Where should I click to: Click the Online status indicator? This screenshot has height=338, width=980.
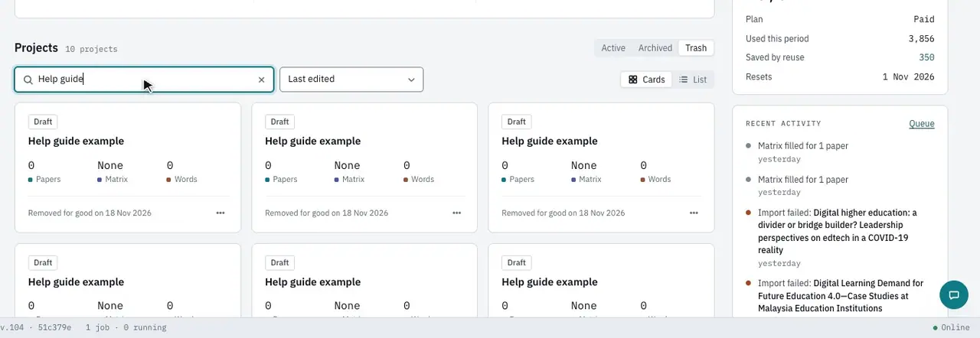point(951,328)
